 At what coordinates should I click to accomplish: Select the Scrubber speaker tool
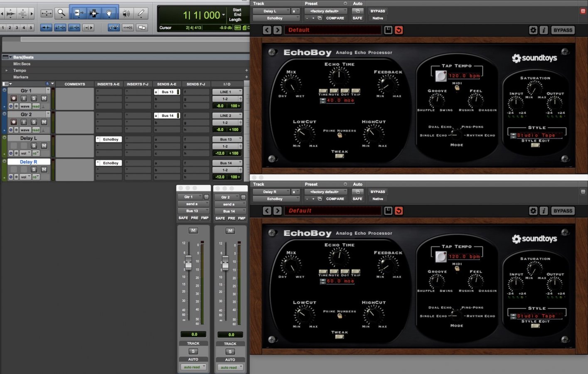[126, 13]
